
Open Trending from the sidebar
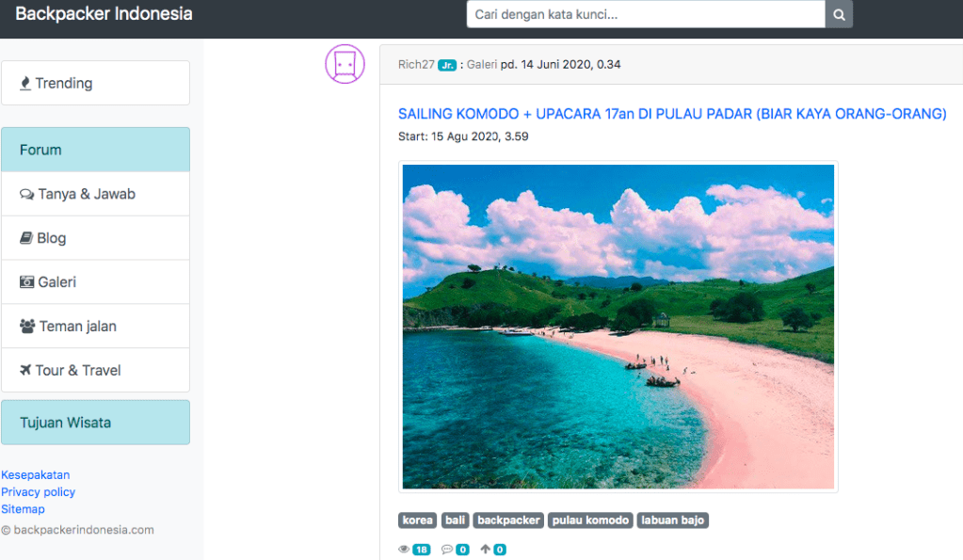95,83
